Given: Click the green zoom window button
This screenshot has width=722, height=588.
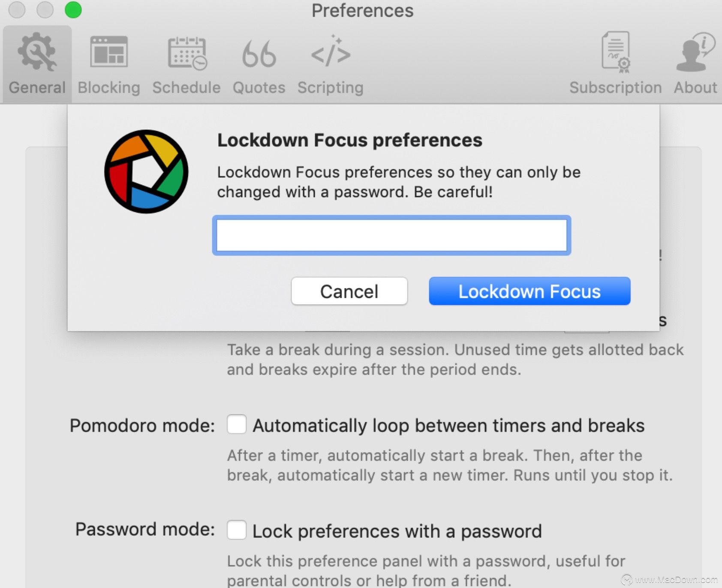Looking at the screenshot, I should [73, 10].
